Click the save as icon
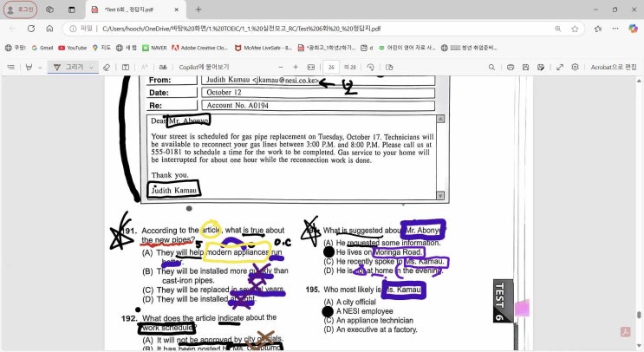This screenshot has height=352, width=644. (x=541, y=67)
